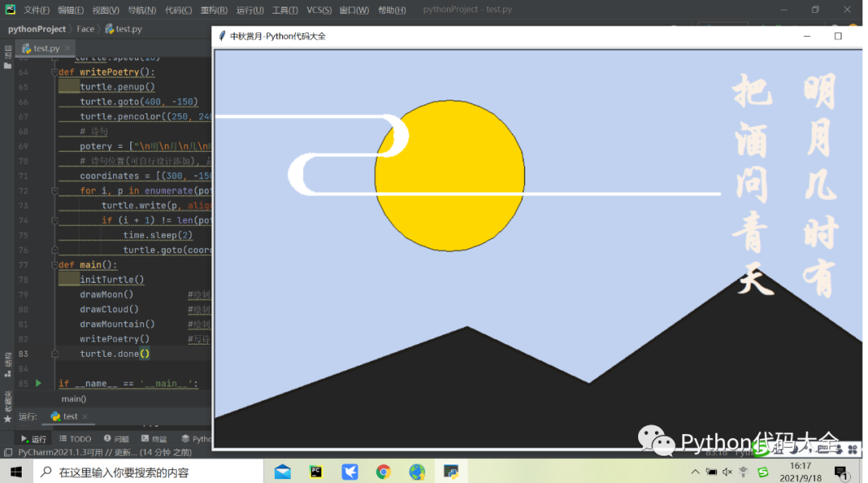
Task: Select pythonProject breadcrumb
Action: 36,29
